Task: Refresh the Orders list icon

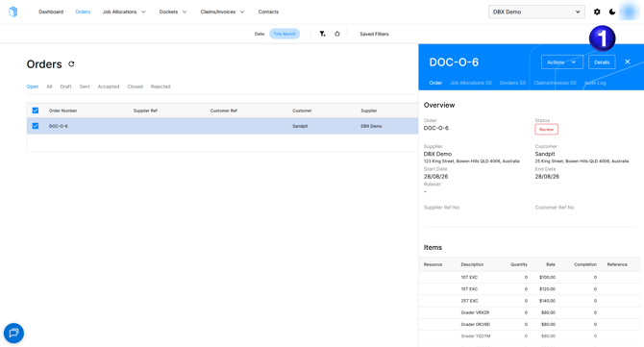Action: 71,64
